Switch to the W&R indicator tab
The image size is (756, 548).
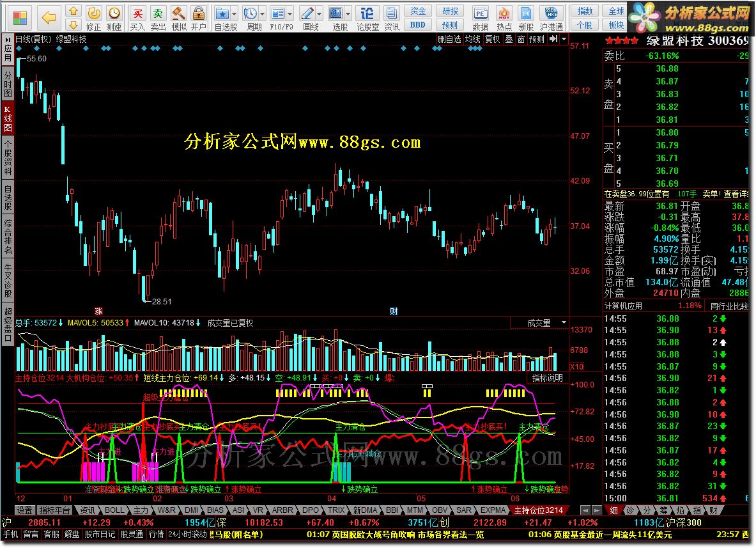point(166,510)
